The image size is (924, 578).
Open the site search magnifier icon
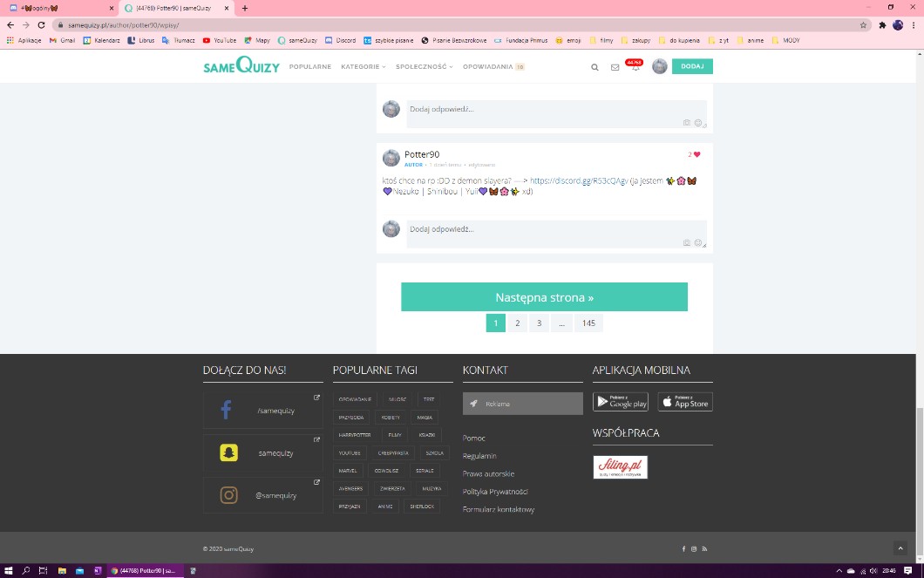[594, 67]
